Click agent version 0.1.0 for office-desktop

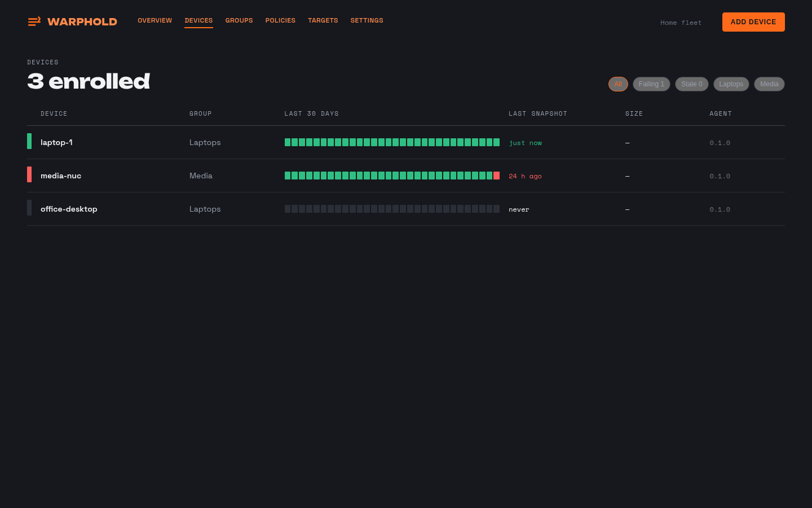(720, 209)
